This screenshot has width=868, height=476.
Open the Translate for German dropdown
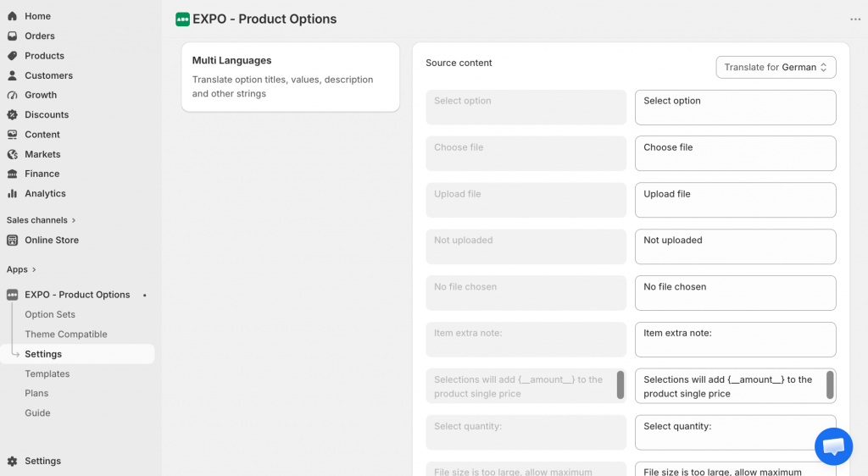pos(776,68)
